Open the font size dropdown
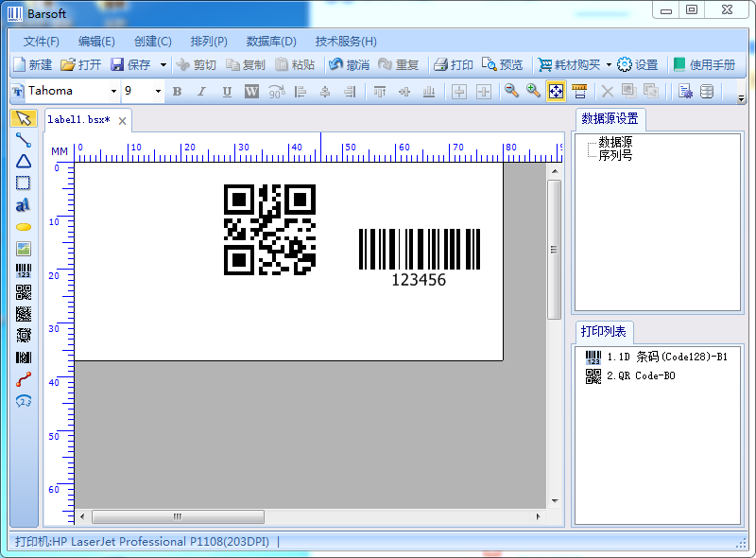 [x=158, y=91]
